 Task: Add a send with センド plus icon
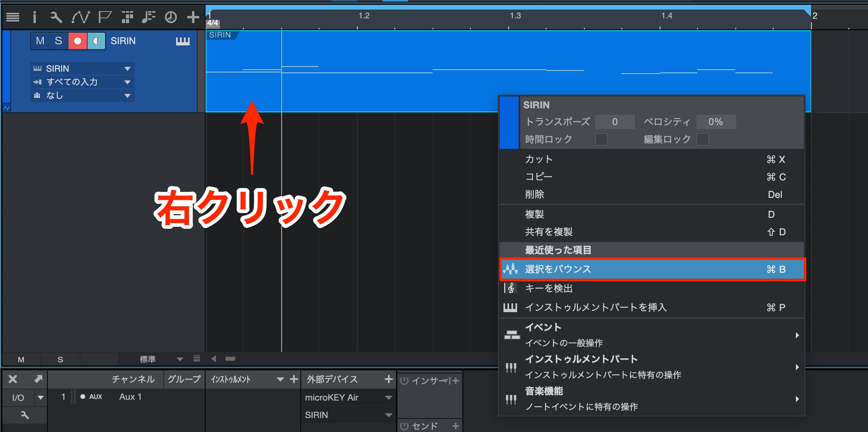[456, 426]
